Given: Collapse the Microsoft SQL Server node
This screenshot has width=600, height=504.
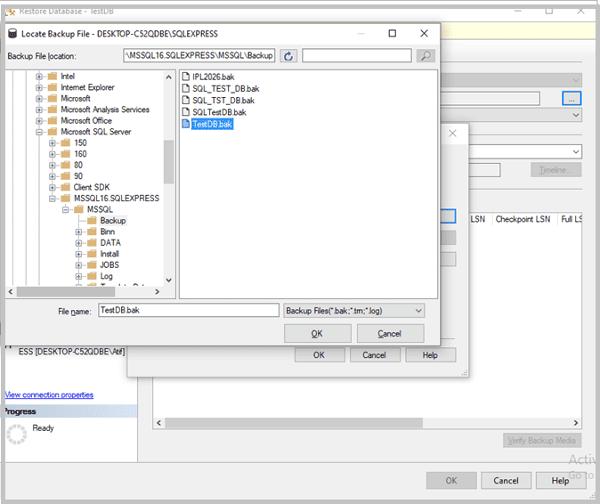Looking at the screenshot, I should 39,132.
